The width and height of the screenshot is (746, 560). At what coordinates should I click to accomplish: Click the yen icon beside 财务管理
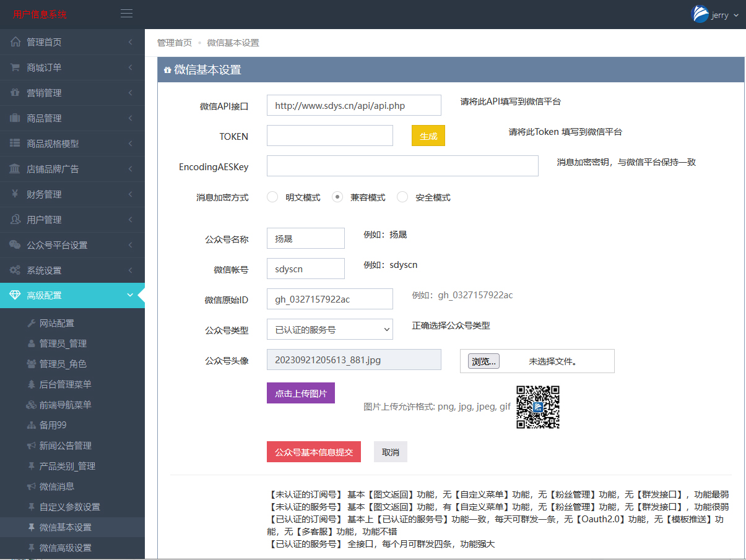pyautogui.click(x=15, y=194)
